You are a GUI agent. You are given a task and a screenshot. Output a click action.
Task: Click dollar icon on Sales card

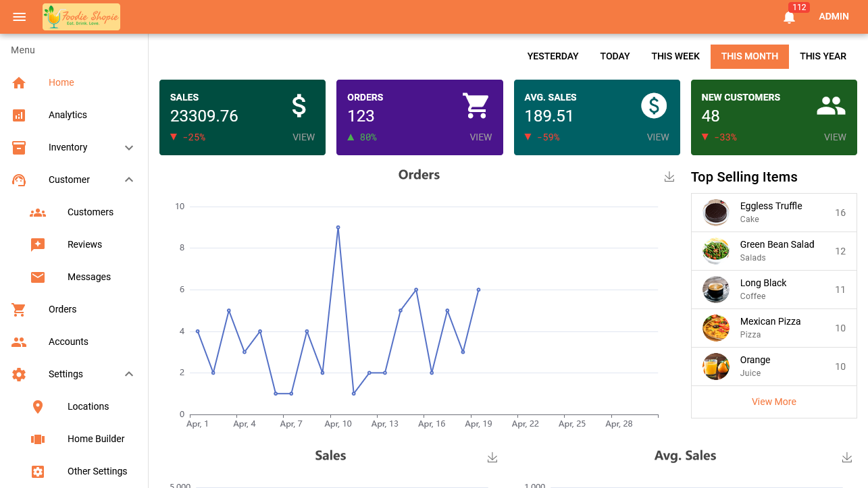pos(299,106)
